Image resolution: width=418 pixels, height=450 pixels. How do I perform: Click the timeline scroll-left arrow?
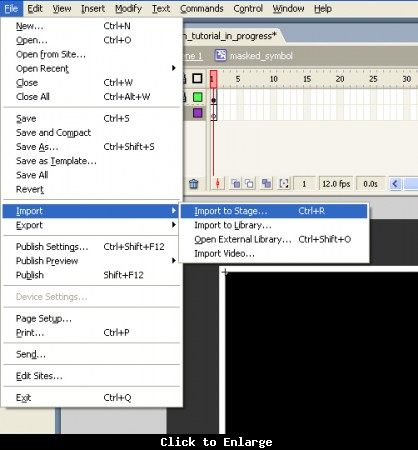pos(395,184)
